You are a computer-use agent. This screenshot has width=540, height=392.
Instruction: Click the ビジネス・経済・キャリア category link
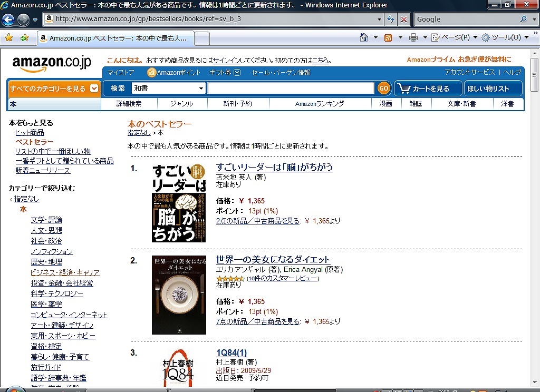coord(65,272)
